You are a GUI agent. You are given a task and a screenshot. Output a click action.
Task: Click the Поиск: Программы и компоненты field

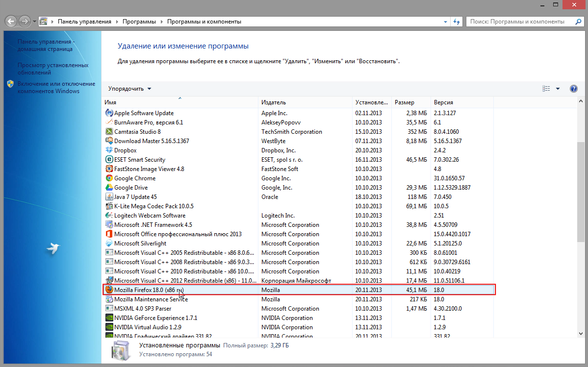click(520, 22)
